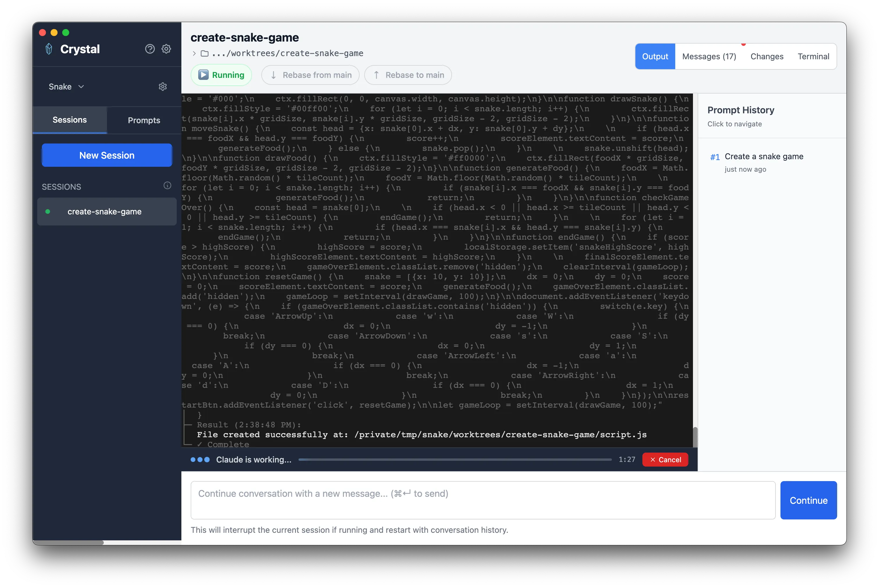Click the green status dot on create-snake-game

click(x=48, y=211)
